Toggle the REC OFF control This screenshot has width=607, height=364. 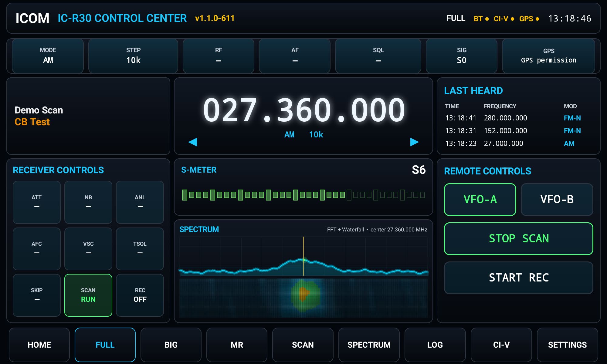click(140, 295)
